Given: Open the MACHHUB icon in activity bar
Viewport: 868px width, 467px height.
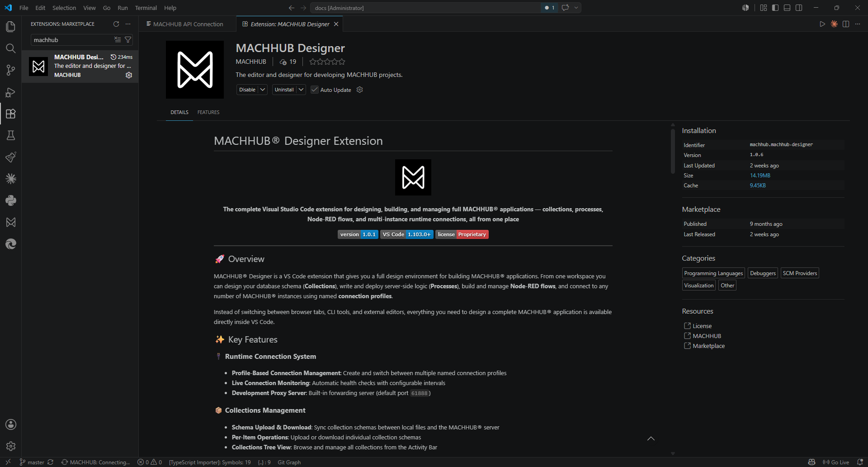Looking at the screenshot, I should coord(11,222).
